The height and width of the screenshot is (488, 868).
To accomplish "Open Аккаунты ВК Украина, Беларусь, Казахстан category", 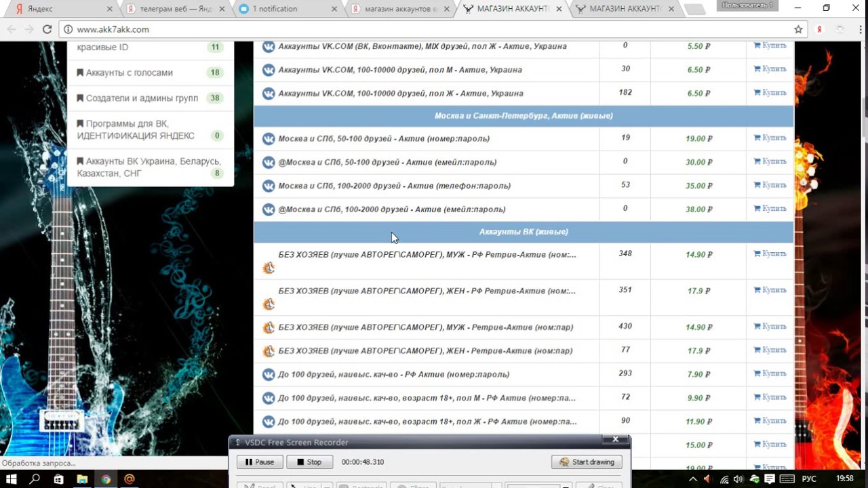I will tap(150, 167).
